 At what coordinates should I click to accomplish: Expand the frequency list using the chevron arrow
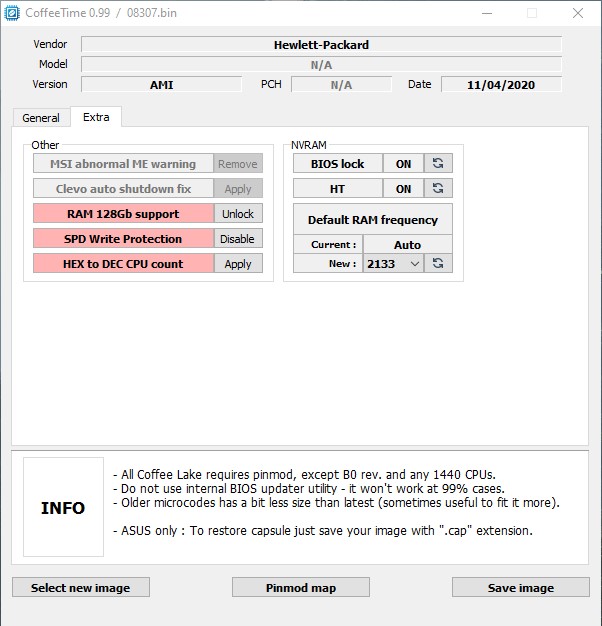tap(415, 263)
